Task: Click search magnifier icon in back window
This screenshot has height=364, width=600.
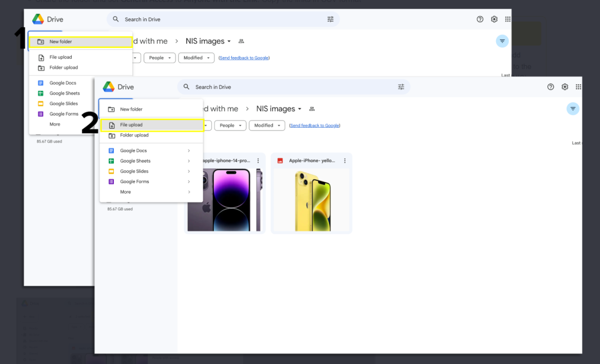Action: point(116,19)
